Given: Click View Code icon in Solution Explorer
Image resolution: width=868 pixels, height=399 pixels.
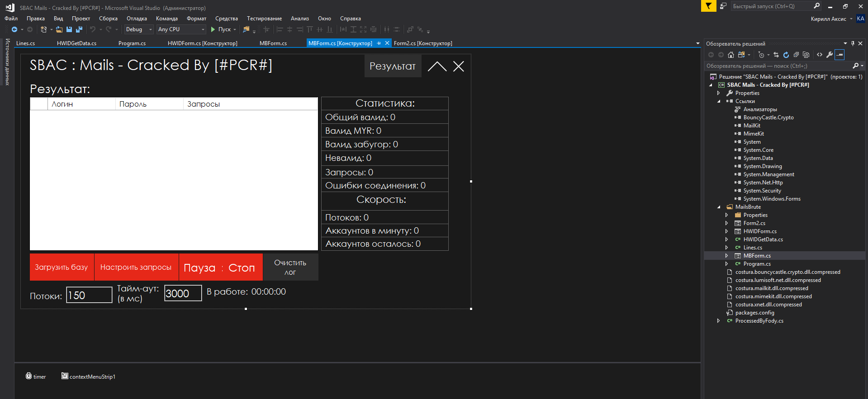Looking at the screenshot, I should (820, 55).
